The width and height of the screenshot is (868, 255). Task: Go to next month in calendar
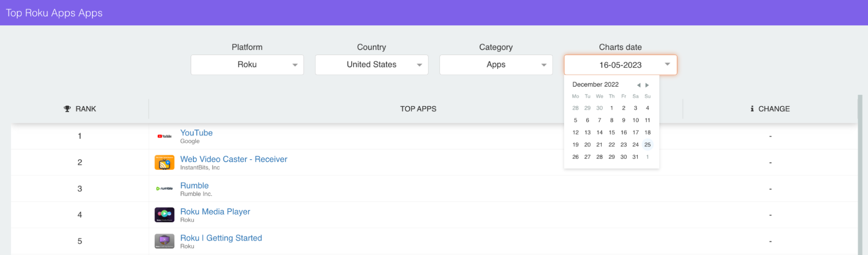(647, 85)
